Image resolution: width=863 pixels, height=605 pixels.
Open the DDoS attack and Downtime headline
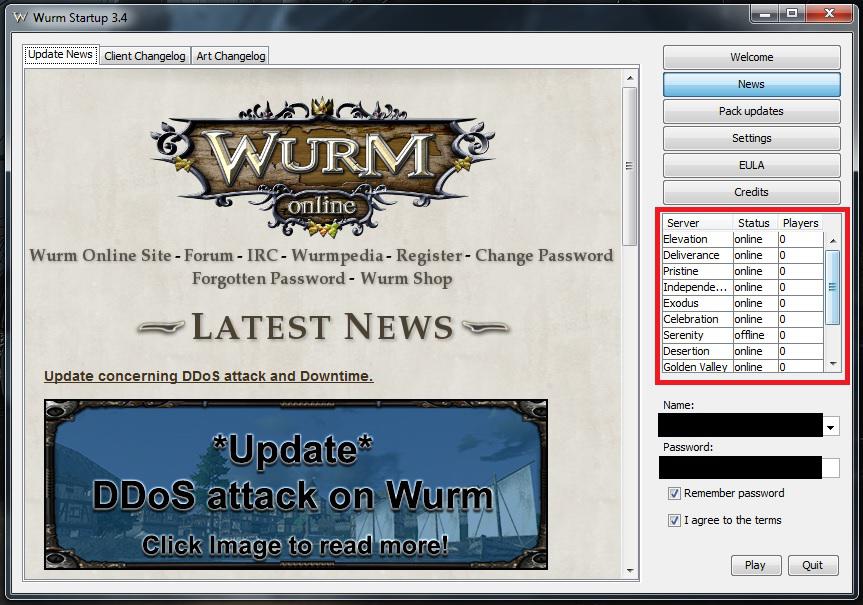209,376
